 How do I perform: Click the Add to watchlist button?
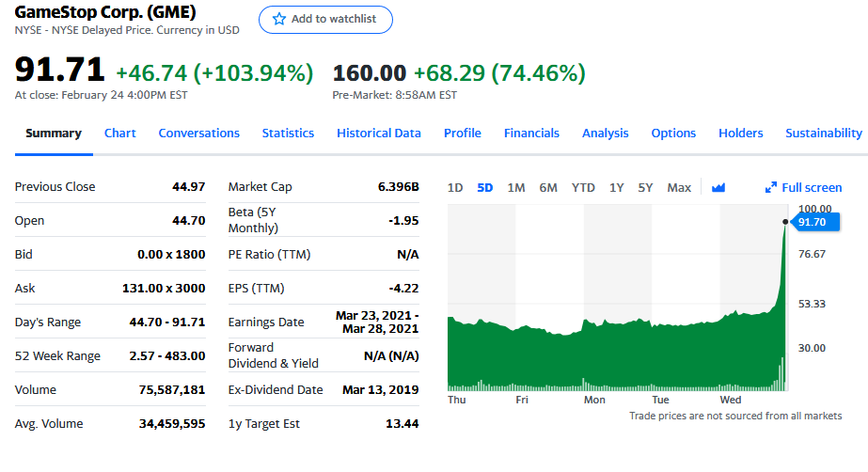coord(326,20)
